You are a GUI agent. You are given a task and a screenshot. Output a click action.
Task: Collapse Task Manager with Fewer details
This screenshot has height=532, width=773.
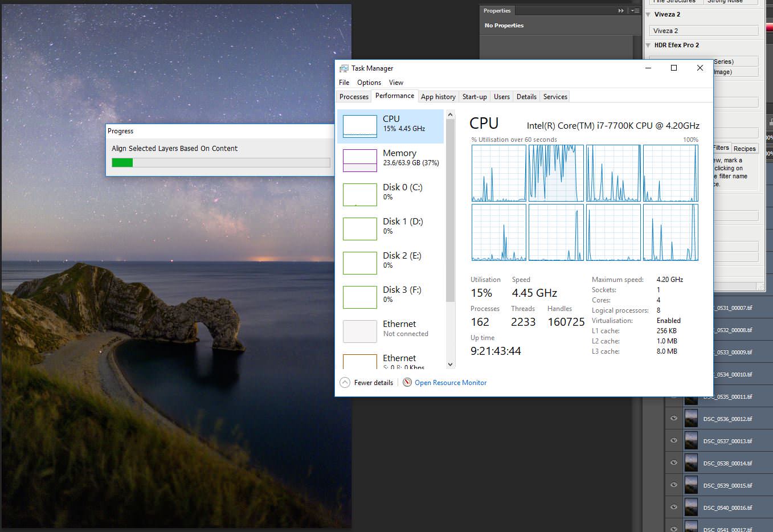coord(366,383)
